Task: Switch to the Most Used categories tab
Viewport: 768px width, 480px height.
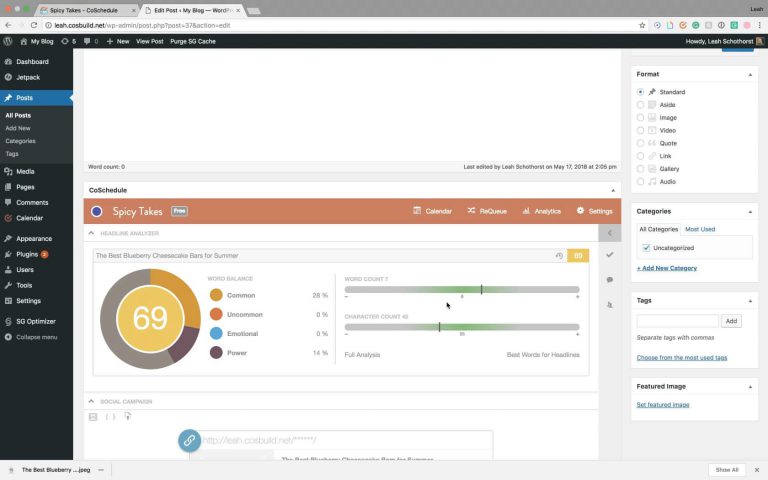Action: coord(700,229)
